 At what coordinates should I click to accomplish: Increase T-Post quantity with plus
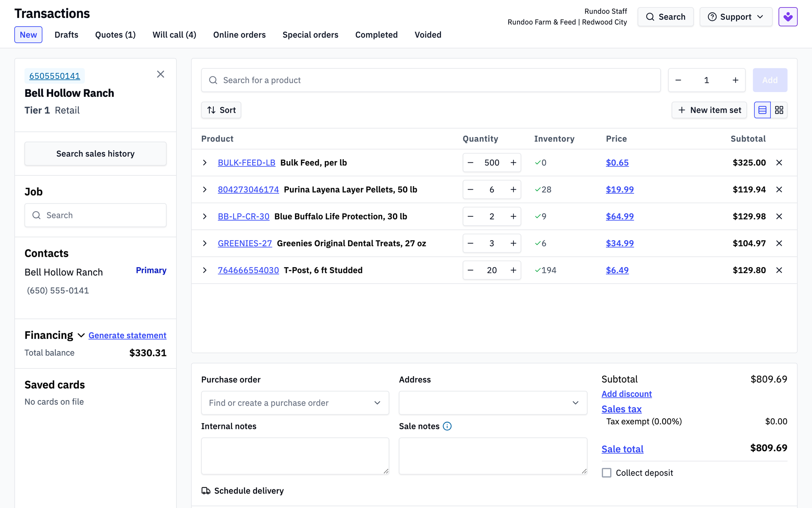point(513,270)
